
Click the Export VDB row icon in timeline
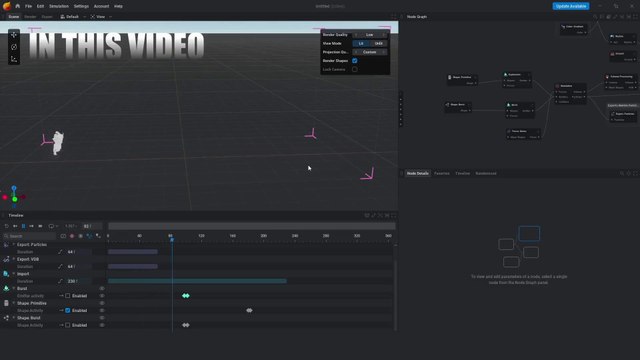6,259
